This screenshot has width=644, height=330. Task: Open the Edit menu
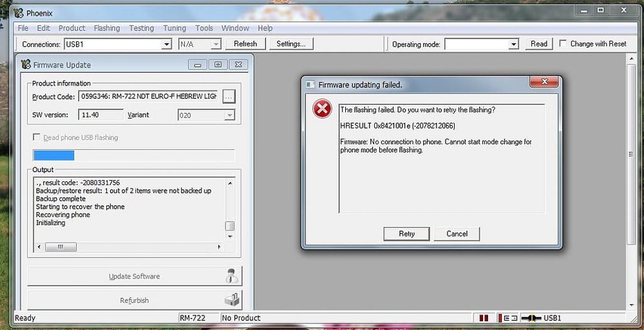tap(43, 28)
